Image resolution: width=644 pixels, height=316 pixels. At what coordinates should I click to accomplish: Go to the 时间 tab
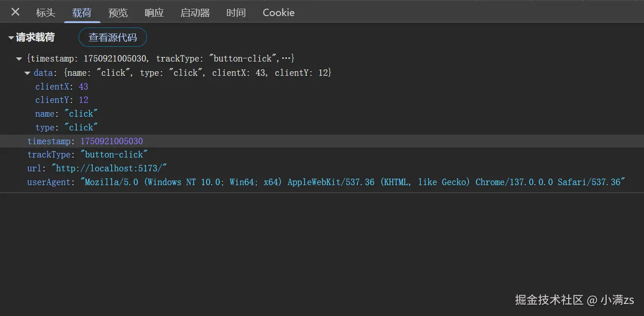(x=236, y=13)
